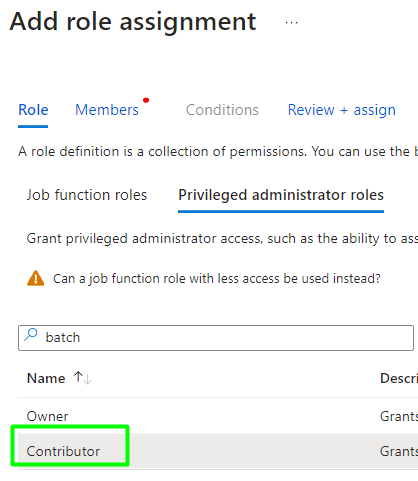The width and height of the screenshot is (418, 481).
Task: Click the Description column header
Action: (x=399, y=378)
